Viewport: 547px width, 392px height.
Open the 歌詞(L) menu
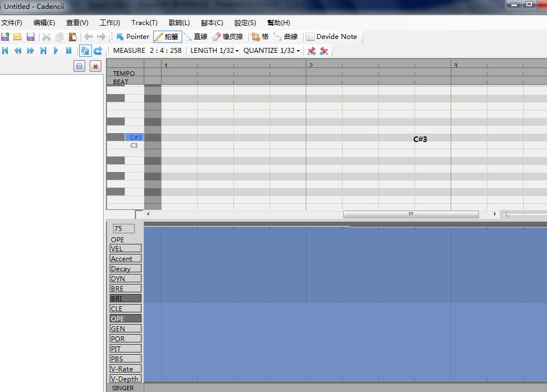click(179, 23)
